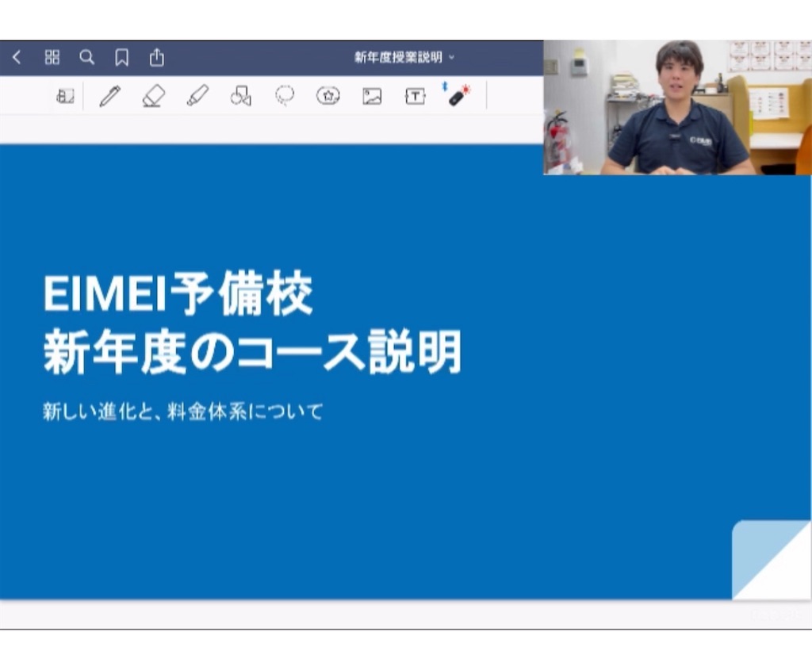Click the subtitle 新しい進化と、料金体系について

point(183,412)
